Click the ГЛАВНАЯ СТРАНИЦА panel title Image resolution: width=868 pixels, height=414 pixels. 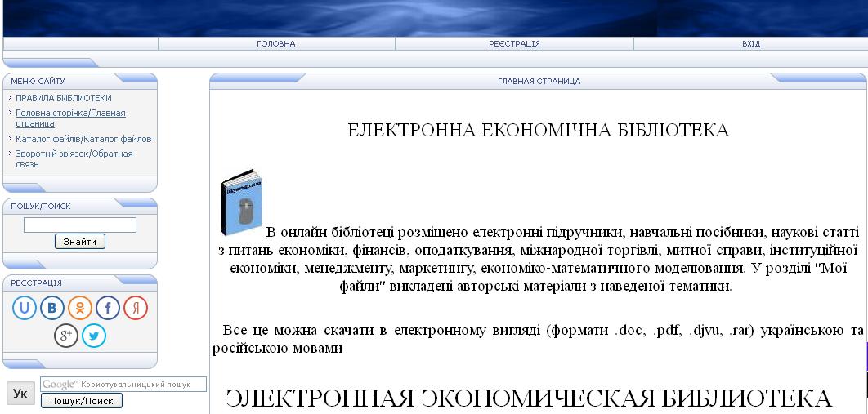(x=539, y=82)
